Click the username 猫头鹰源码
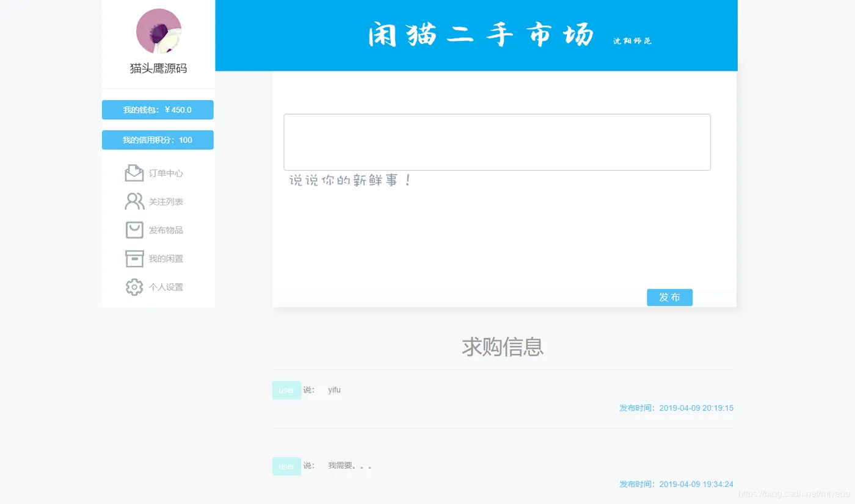 pyautogui.click(x=159, y=69)
